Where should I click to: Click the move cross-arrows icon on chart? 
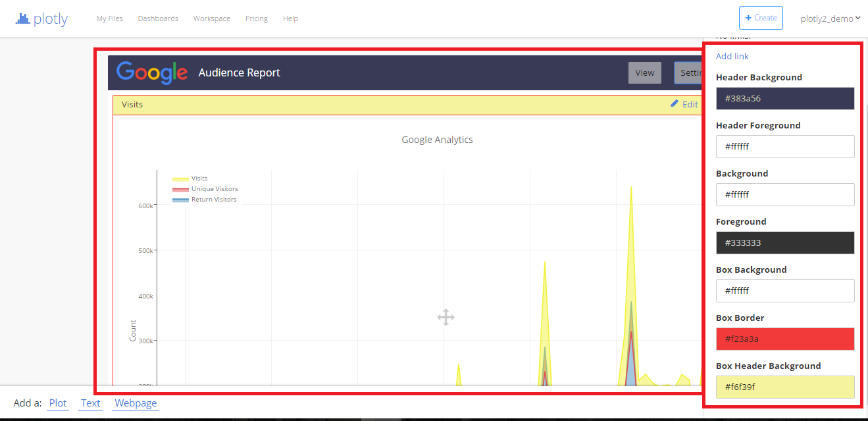(446, 318)
